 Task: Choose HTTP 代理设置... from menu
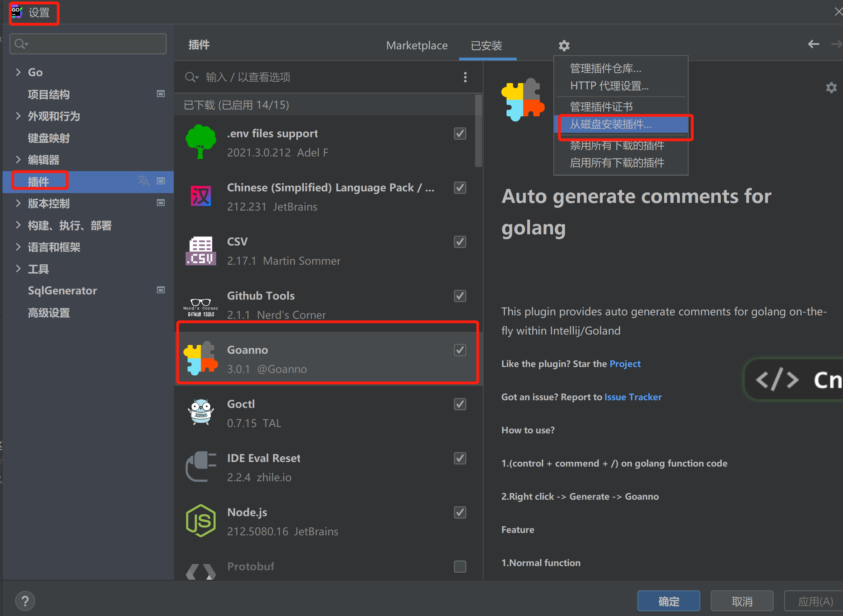click(621, 86)
